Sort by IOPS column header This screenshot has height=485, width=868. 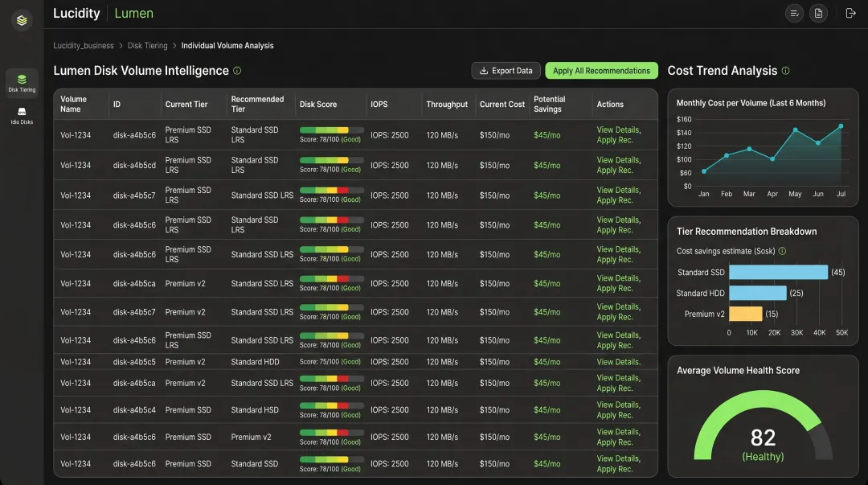coord(379,105)
